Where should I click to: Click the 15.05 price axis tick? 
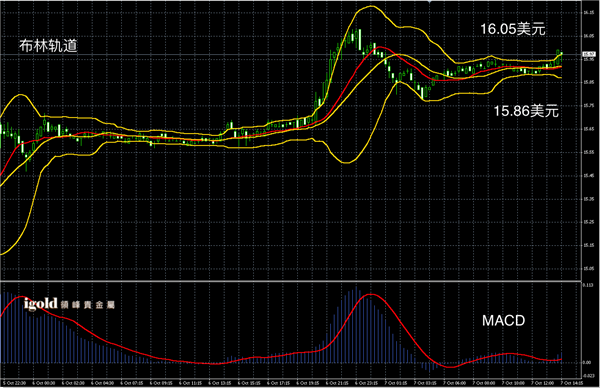click(x=589, y=269)
